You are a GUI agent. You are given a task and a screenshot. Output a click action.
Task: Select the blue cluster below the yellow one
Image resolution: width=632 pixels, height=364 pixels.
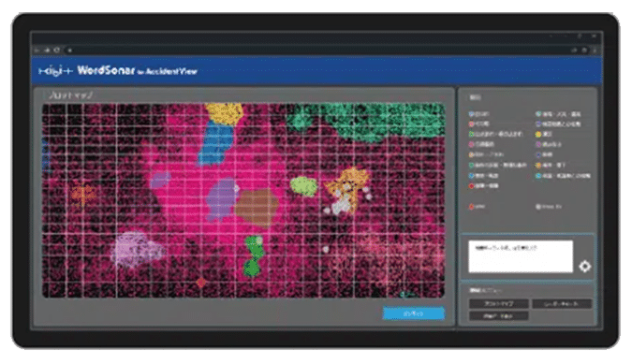(x=216, y=144)
